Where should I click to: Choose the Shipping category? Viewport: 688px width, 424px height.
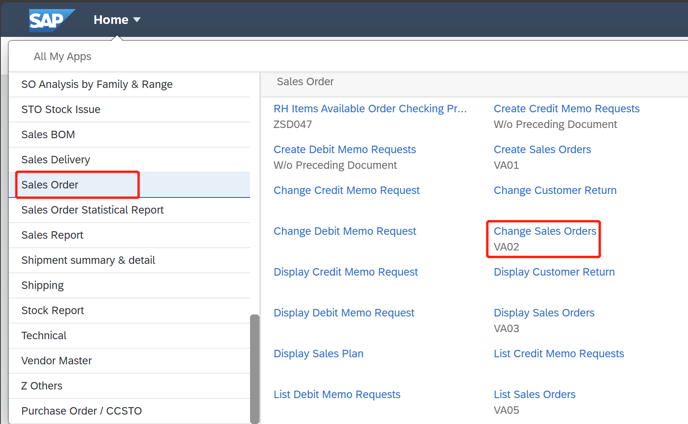coord(42,285)
